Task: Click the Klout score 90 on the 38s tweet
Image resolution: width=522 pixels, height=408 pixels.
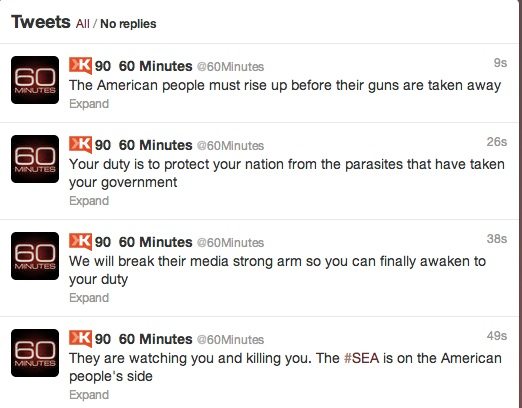Action: point(103,242)
